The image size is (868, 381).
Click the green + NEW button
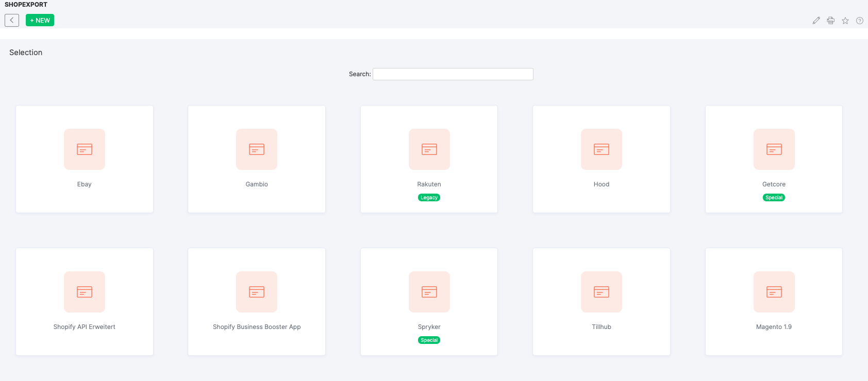click(40, 20)
